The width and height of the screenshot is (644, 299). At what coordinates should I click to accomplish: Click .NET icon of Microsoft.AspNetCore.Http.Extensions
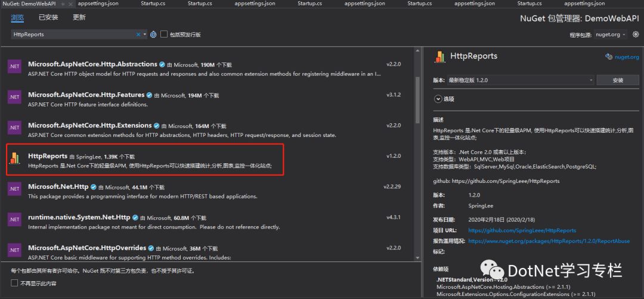pos(14,127)
